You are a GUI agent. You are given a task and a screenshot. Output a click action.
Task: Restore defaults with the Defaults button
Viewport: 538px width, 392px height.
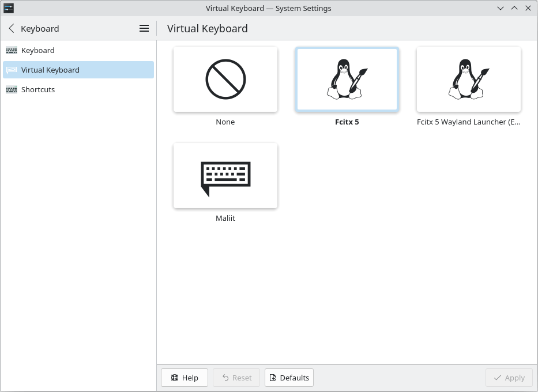tap(289, 378)
